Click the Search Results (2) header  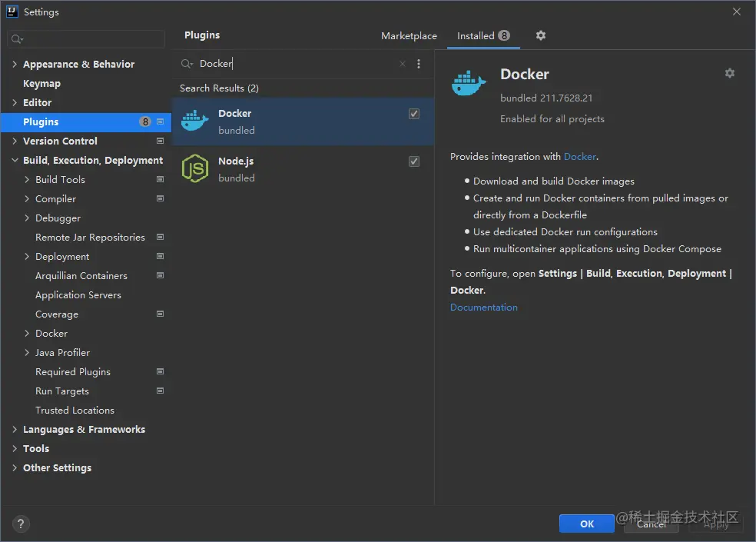[x=220, y=88]
